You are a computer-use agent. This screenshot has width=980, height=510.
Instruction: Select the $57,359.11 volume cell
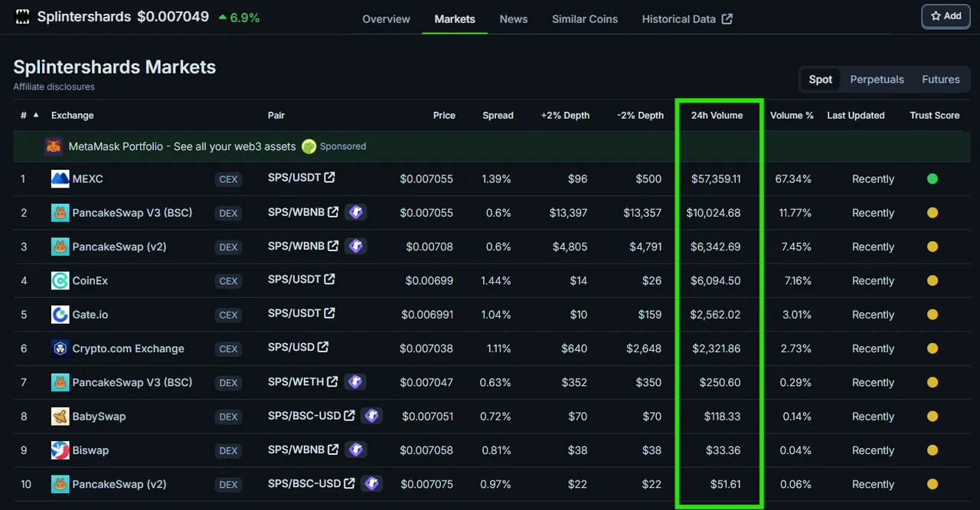coord(716,179)
